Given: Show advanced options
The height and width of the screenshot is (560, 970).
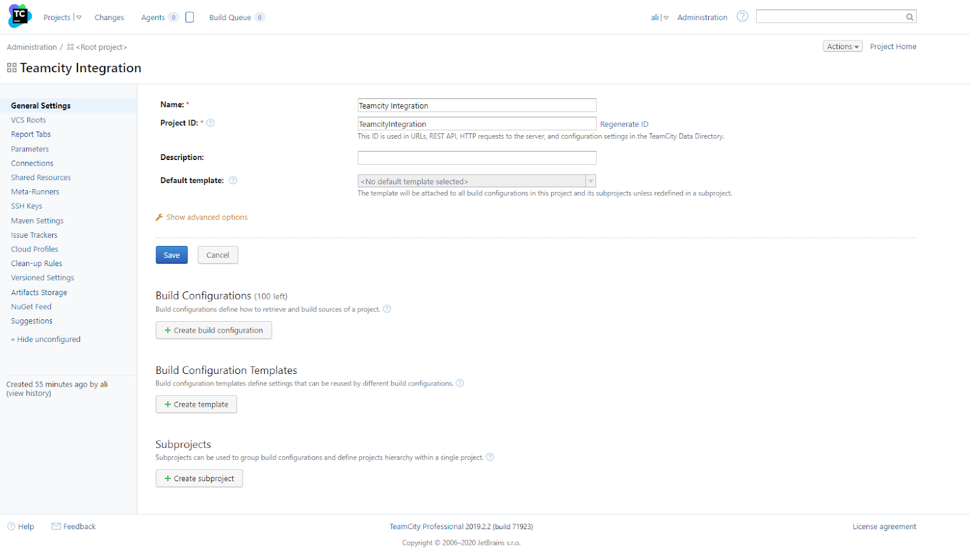Looking at the screenshot, I should tap(207, 217).
